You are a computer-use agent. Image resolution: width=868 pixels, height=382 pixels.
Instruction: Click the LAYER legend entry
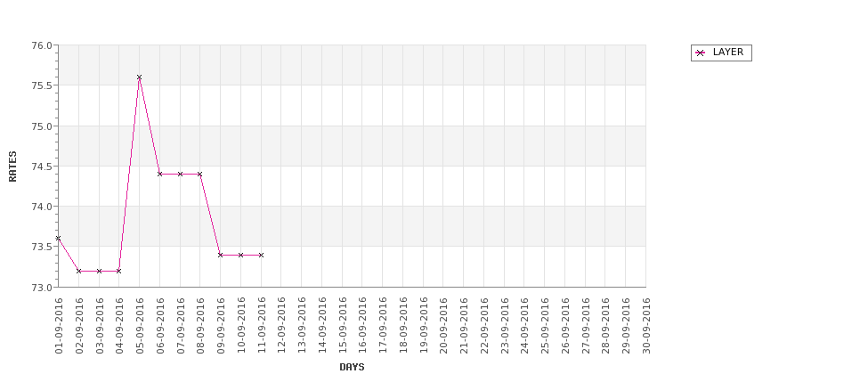pos(721,53)
